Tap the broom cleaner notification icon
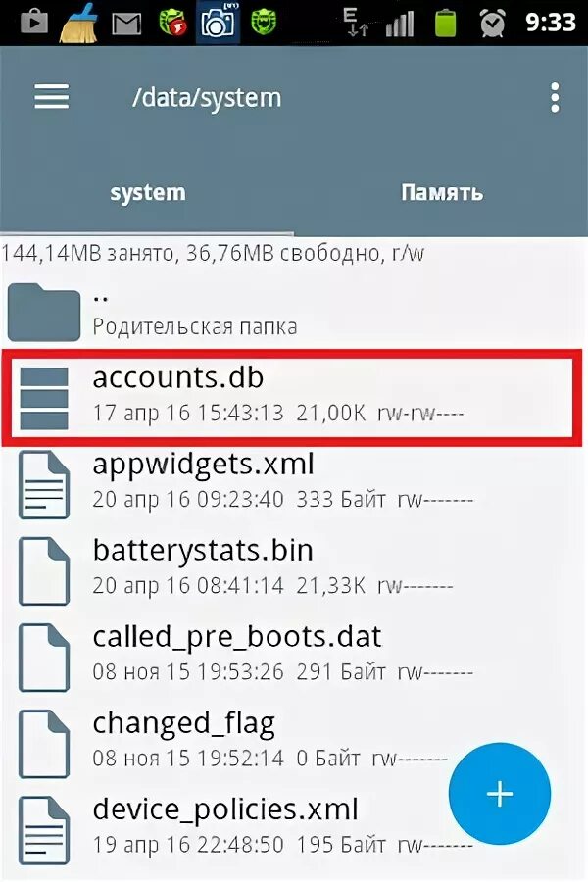 point(78,23)
